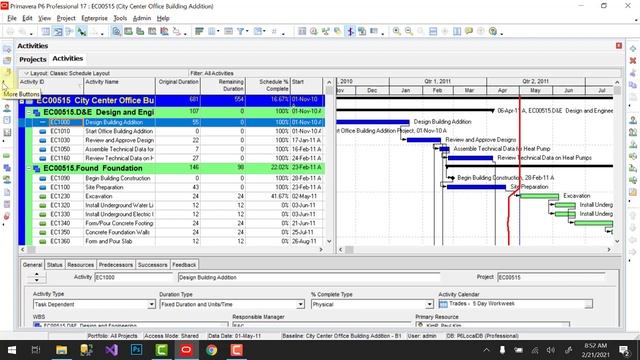Open the Duration Type dropdown

300,304
